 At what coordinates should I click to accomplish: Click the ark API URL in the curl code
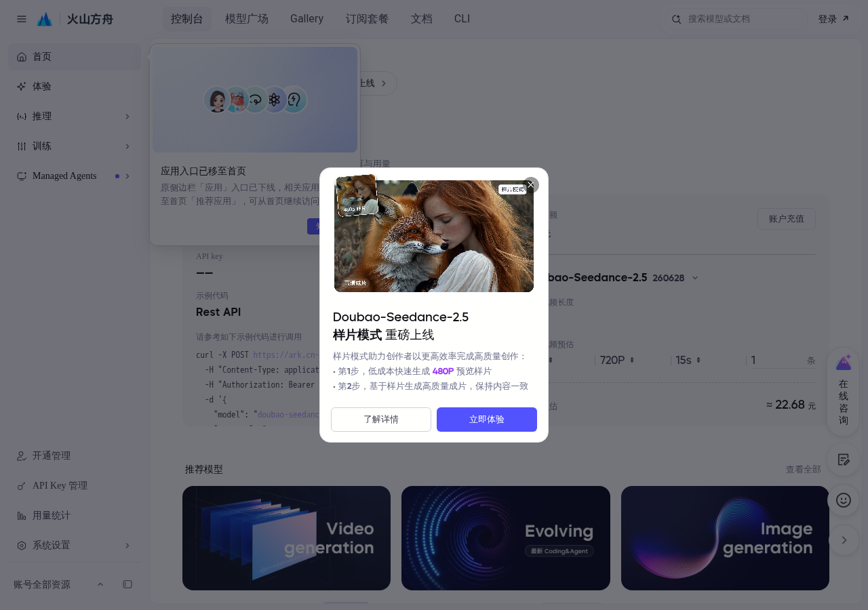285,354
